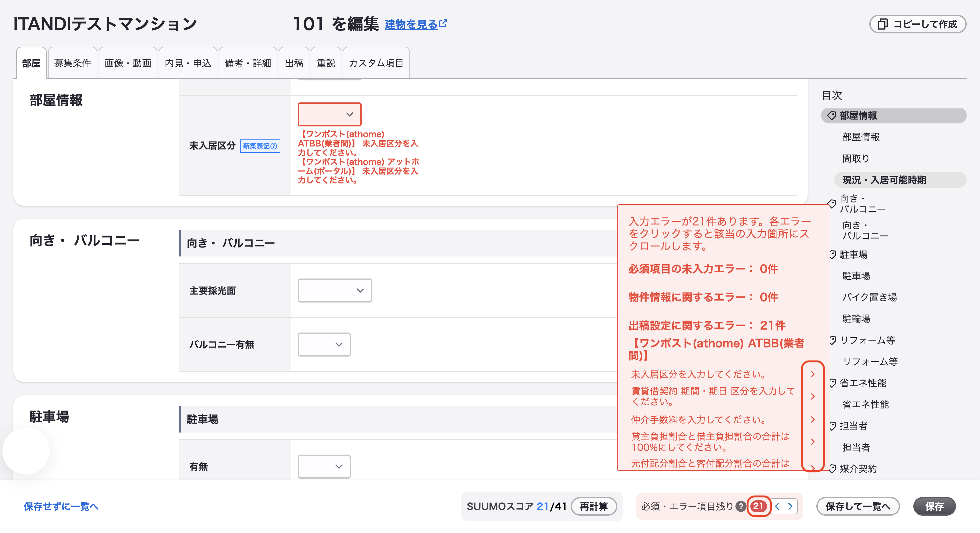This screenshot has height=533, width=980.
Task: Open the 内見・申込 tab
Action: [x=188, y=63]
